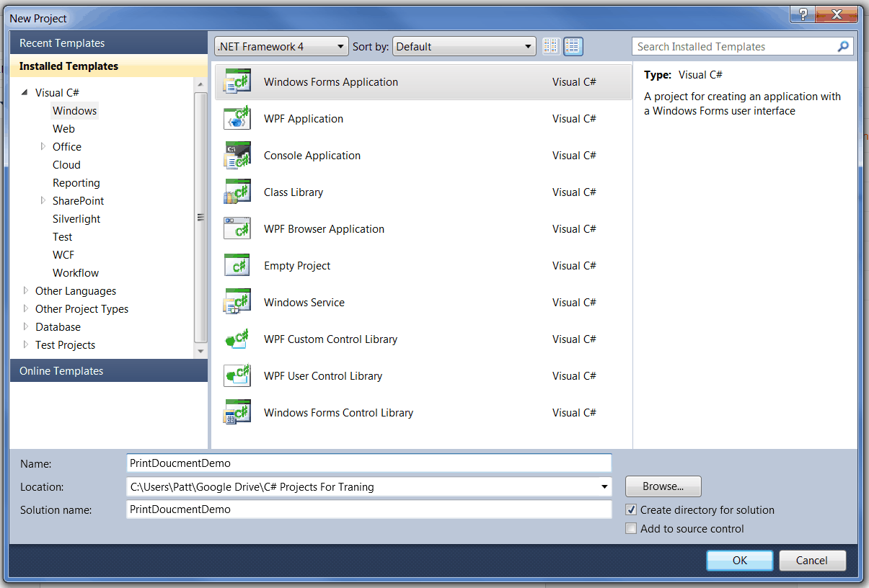Switch to Online Templates section
Viewport: 869px width, 588px height.
61,370
